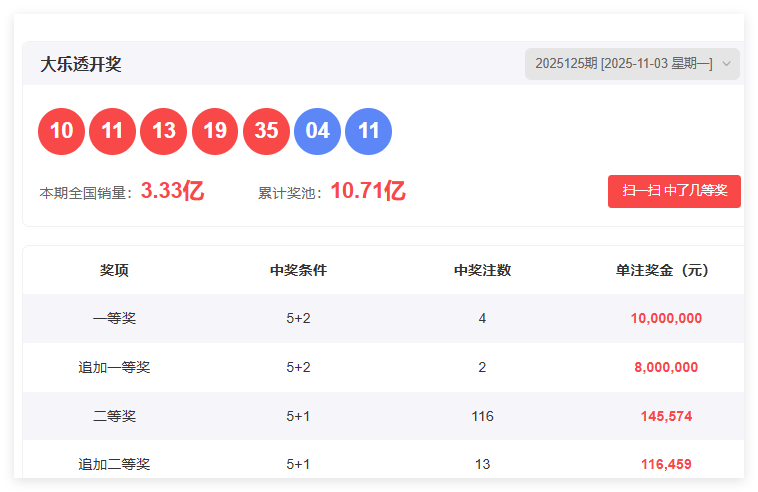This screenshot has height=492, width=758.
Task: Click red ball number 35
Action: click(266, 131)
